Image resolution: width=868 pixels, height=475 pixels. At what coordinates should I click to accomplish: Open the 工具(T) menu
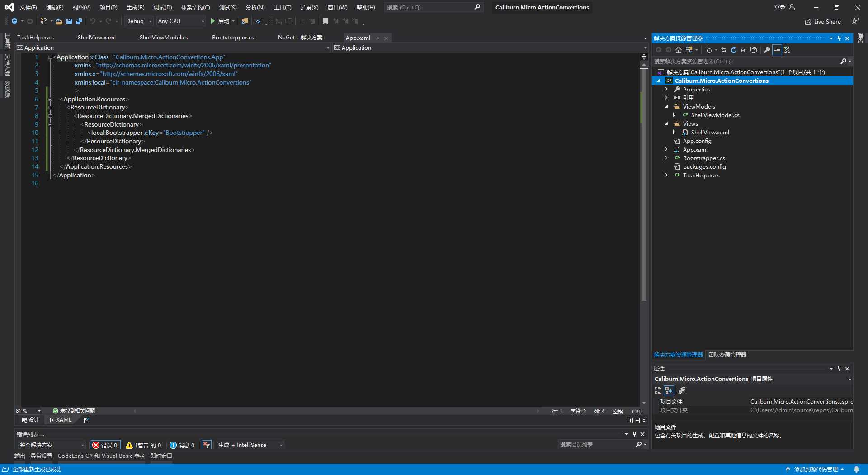click(x=283, y=8)
